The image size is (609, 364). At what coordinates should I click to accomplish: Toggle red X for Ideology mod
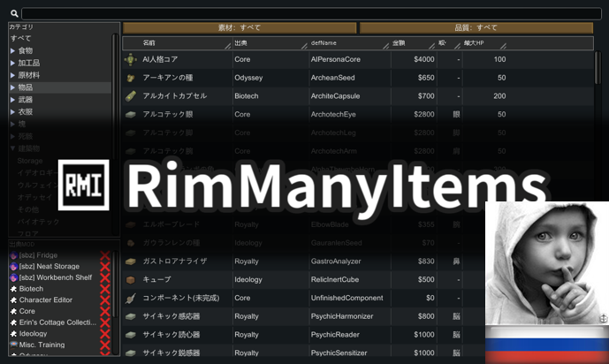coord(105,334)
